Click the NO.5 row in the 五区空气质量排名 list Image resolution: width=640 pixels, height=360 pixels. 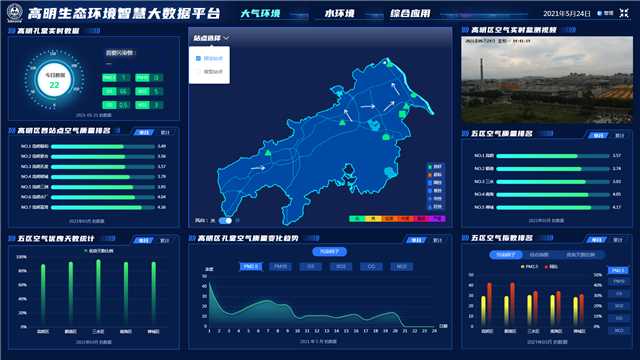tap(547, 207)
